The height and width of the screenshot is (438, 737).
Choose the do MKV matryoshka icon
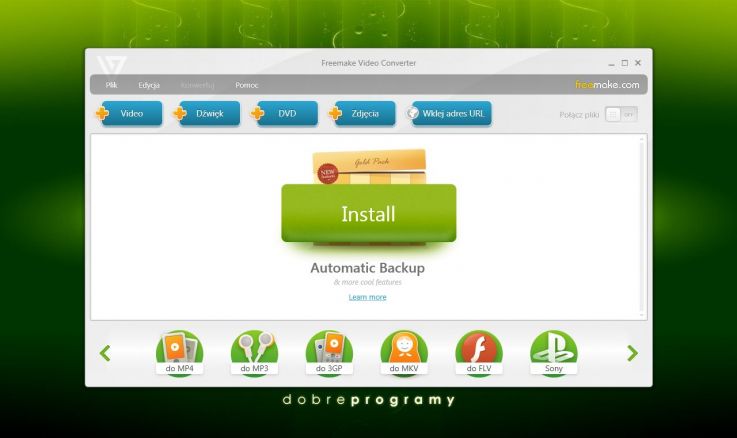404,352
